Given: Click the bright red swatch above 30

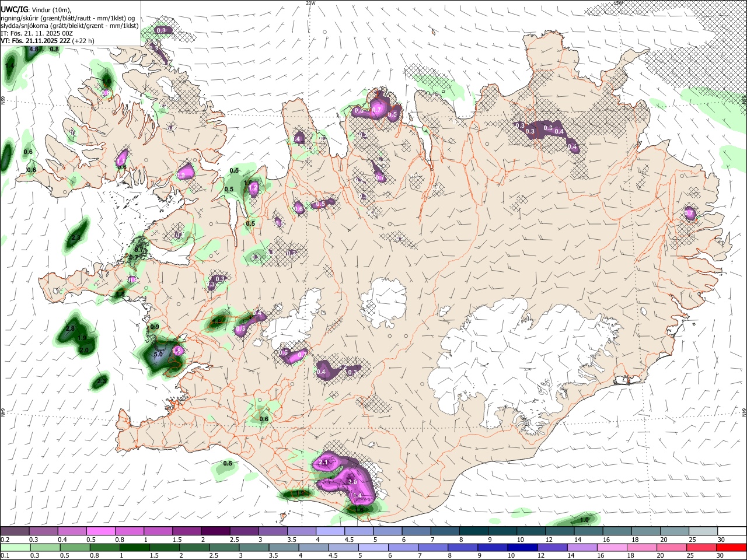Looking at the screenshot, I should (x=732, y=547).
